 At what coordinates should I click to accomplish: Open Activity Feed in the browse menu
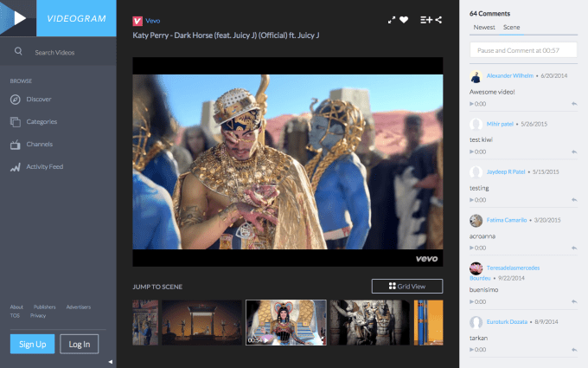[45, 167]
